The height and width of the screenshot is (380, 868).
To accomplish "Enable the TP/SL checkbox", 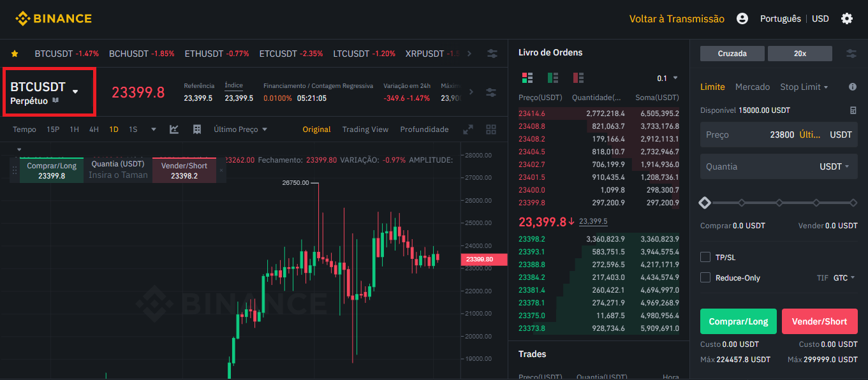I will [x=705, y=257].
